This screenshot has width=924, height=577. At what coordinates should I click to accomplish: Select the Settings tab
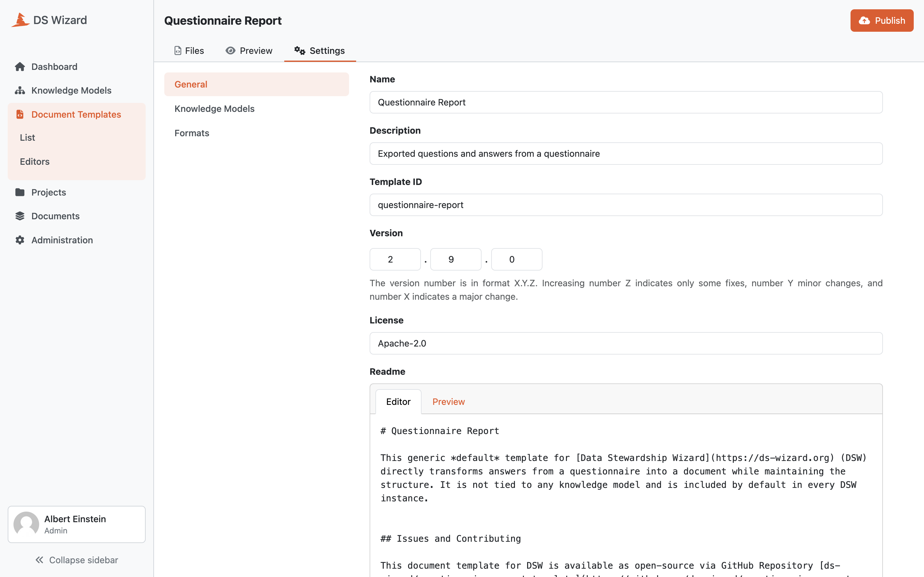click(x=320, y=51)
